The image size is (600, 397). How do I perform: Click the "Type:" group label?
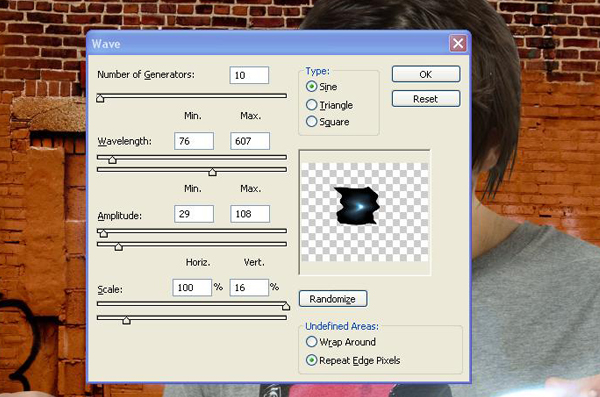click(317, 71)
